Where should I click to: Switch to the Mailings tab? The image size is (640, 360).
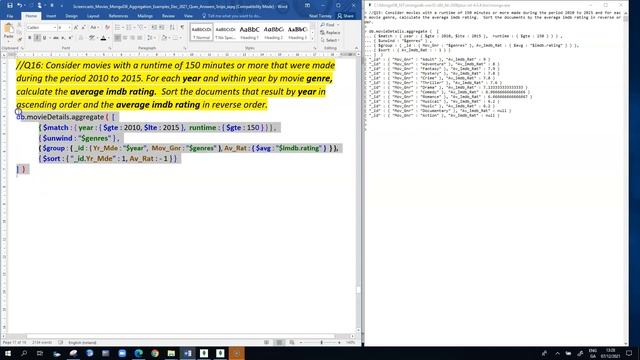tap(145, 16)
